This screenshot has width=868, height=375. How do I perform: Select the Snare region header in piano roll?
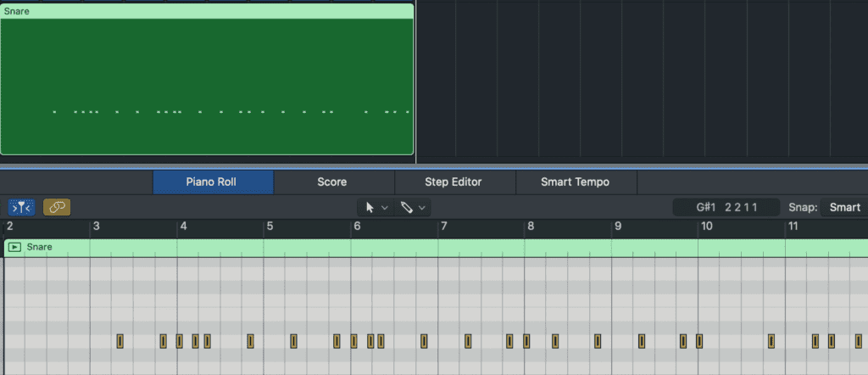coord(436,248)
